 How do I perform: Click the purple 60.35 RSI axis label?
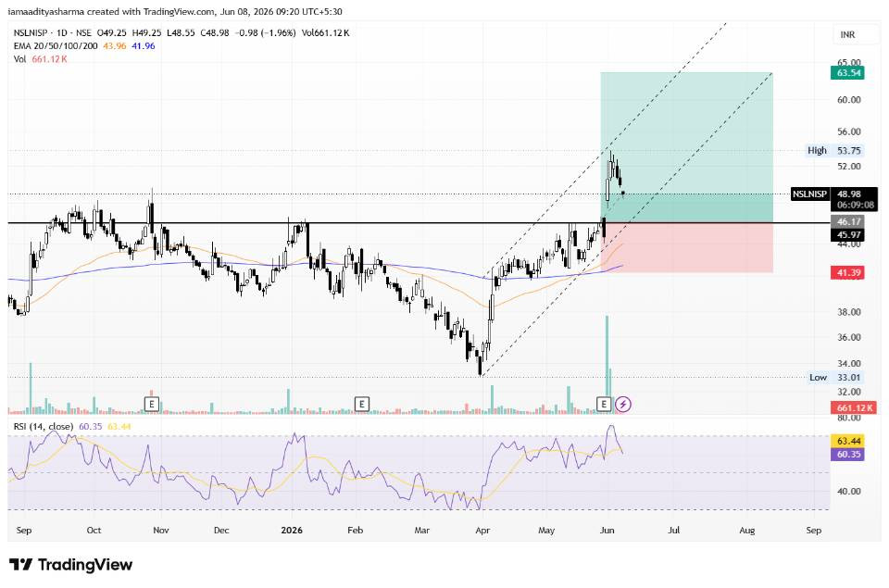(x=848, y=454)
